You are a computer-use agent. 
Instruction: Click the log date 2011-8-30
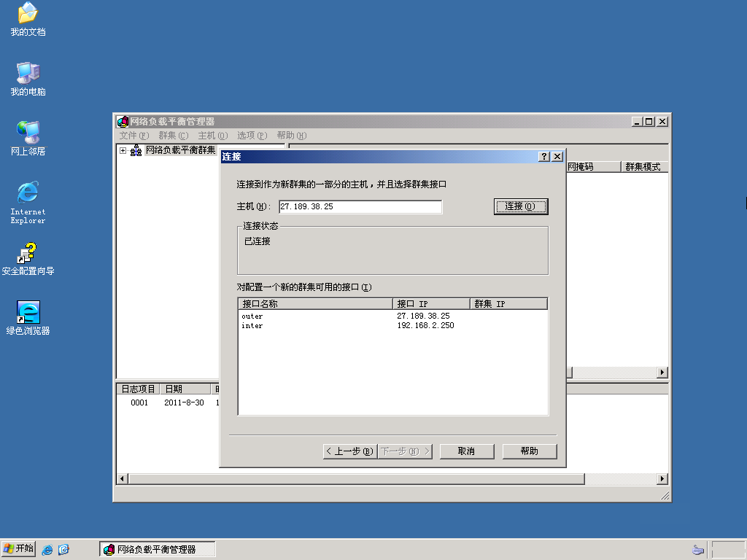point(184,402)
